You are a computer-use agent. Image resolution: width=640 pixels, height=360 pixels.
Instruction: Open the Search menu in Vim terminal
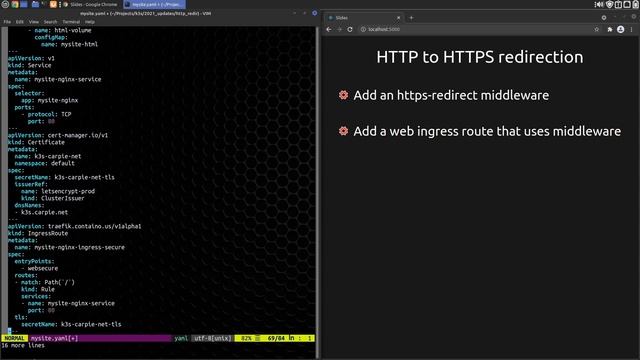point(51,22)
